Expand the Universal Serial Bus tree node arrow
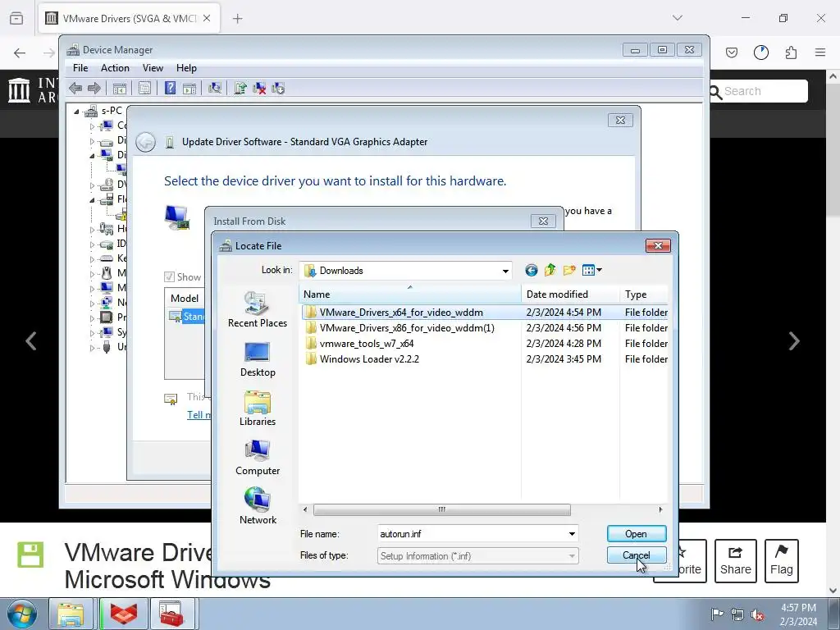 (x=92, y=348)
